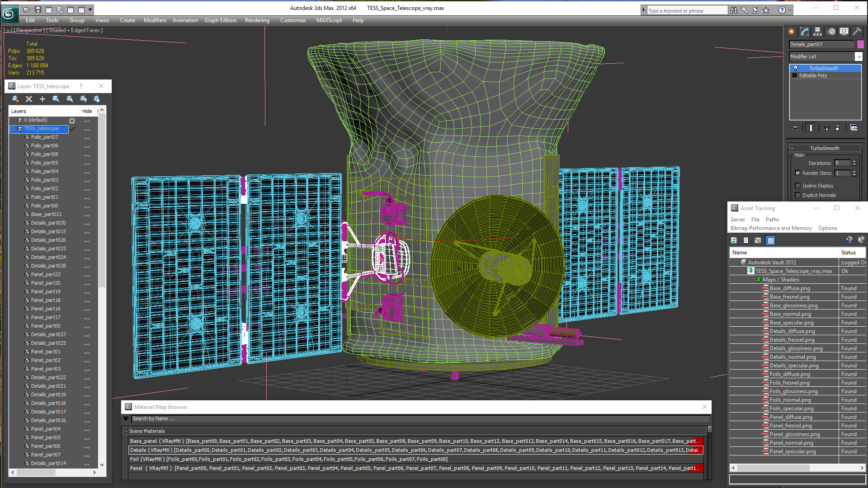
Task: Click the search binoculars icon
Action: point(734,10)
